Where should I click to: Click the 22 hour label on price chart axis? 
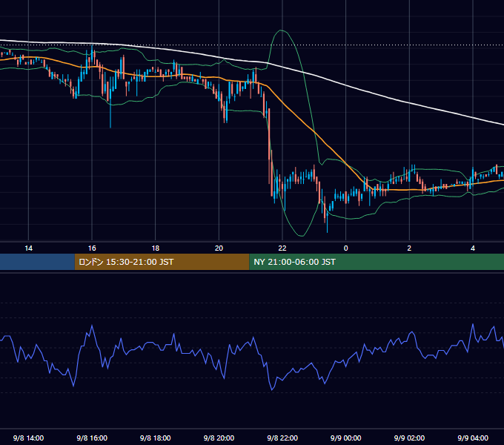282,248
